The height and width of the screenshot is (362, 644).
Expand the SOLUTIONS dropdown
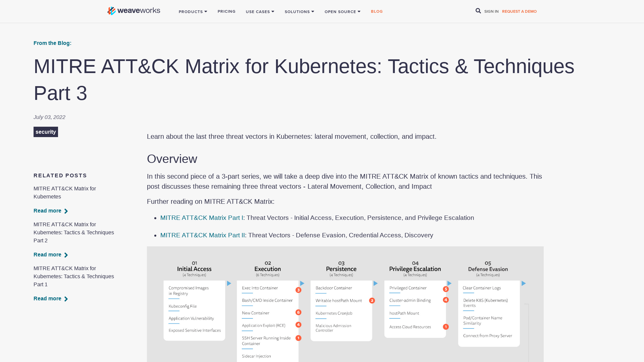coord(299,11)
